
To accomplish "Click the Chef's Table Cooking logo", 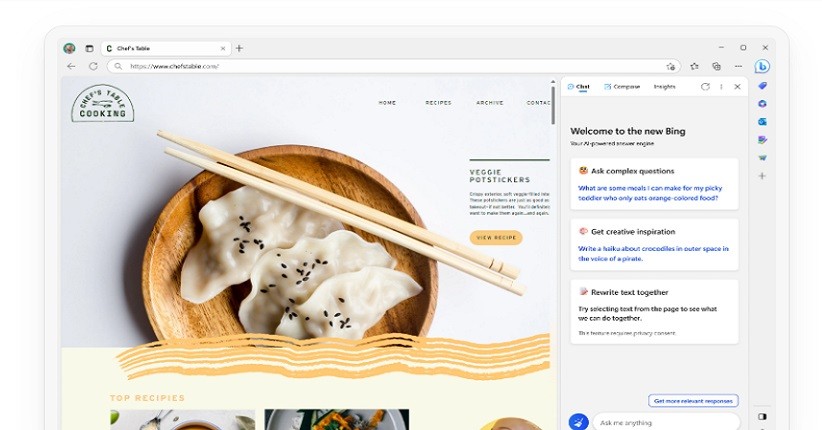I will (103, 104).
